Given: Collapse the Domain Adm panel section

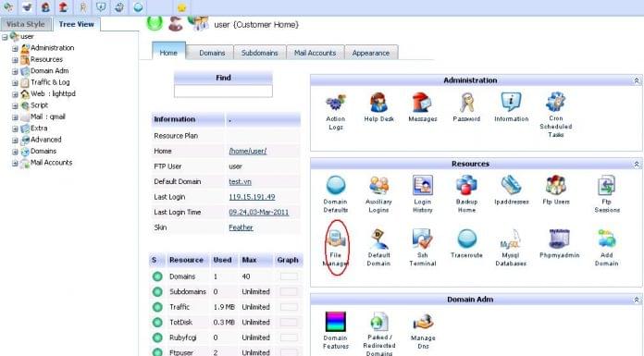Looking at the screenshot, I should coord(637,301).
